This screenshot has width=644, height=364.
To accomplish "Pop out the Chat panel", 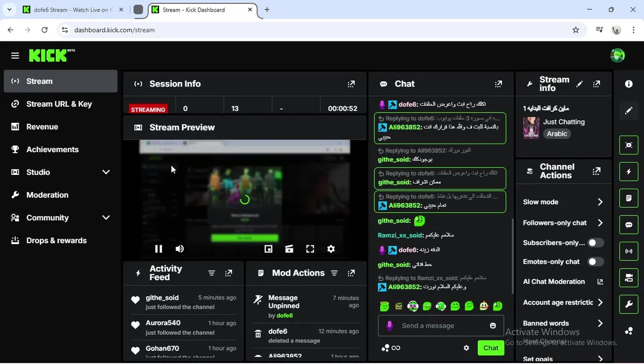I will (x=499, y=84).
